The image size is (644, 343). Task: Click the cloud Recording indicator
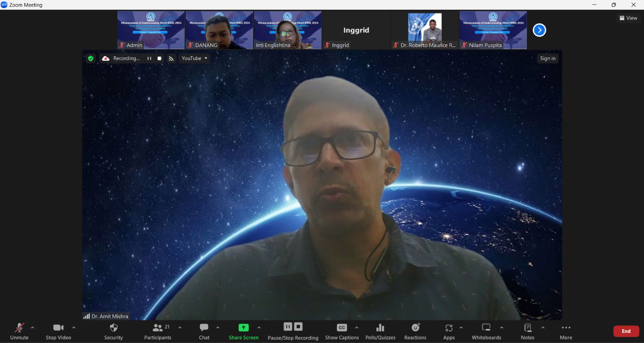tap(121, 58)
